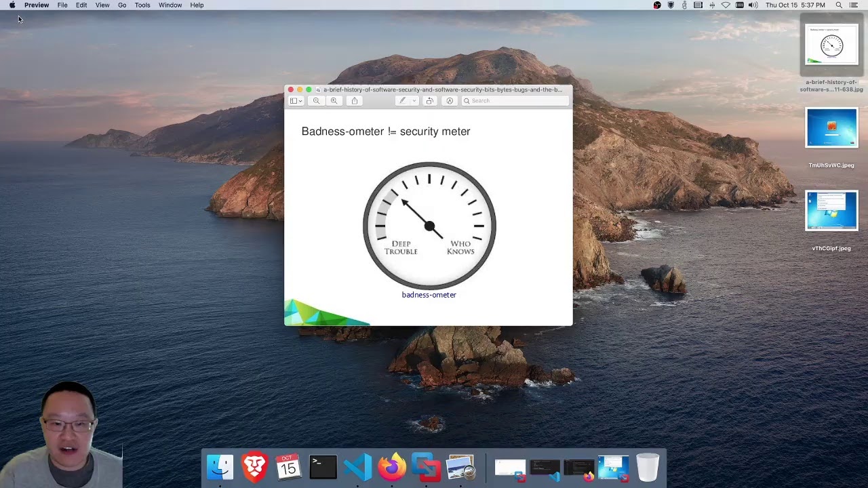The image size is (868, 488).
Task: Open Terminal from the Dock
Action: click(x=323, y=467)
